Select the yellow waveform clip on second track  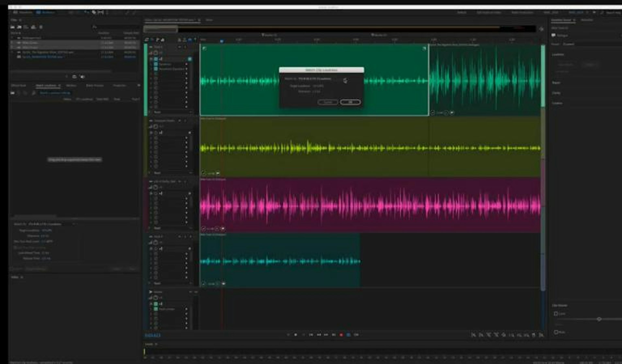tap(370, 148)
